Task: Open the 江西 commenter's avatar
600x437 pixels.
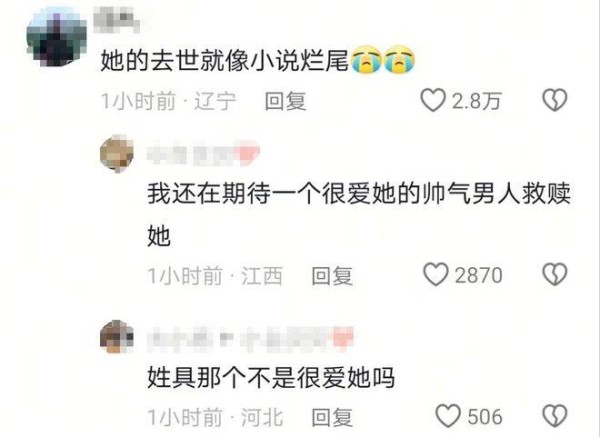Action: [117, 153]
